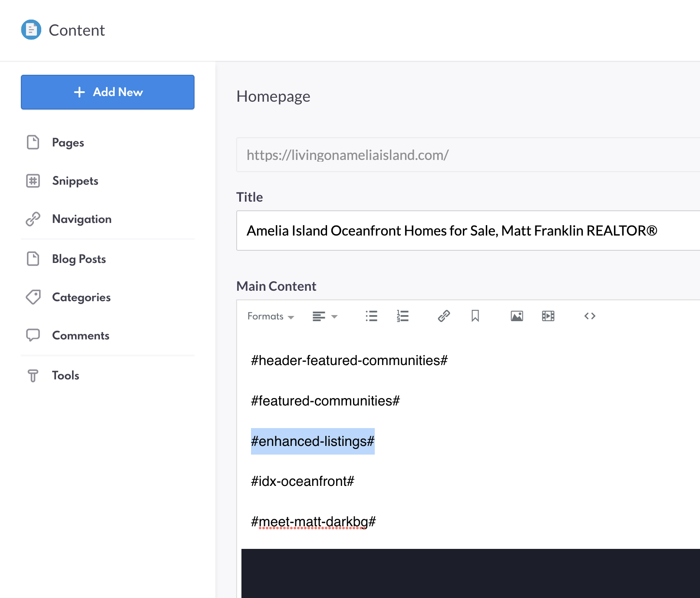Click the Categories tag icon
Viewport: 700px width, 598px height.
coord(33,297)
